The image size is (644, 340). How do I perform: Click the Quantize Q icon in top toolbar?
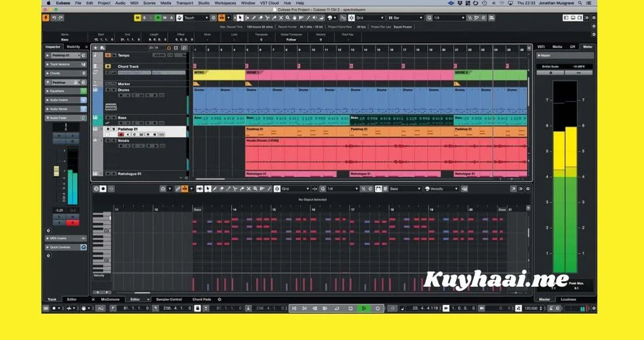[429, 18]
